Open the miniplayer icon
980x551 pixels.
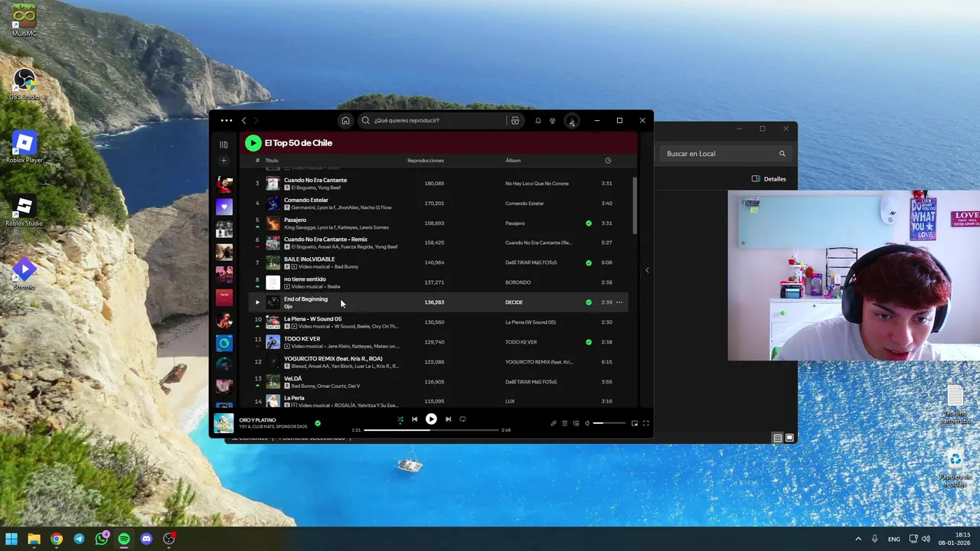(x=635, y=423)
